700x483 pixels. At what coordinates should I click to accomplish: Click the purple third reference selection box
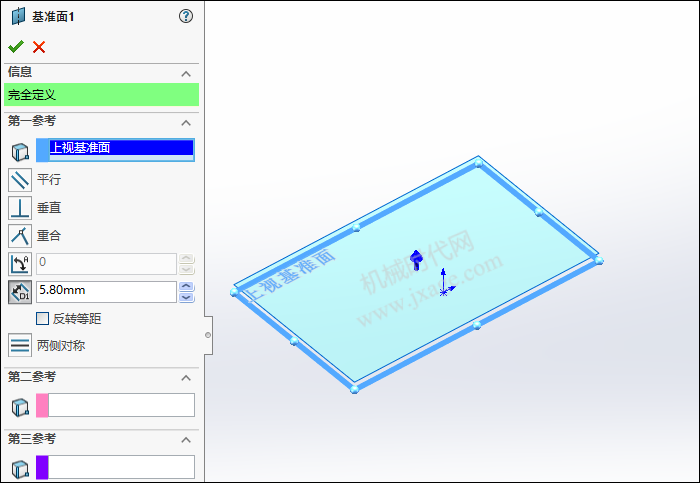coord(115,467)
